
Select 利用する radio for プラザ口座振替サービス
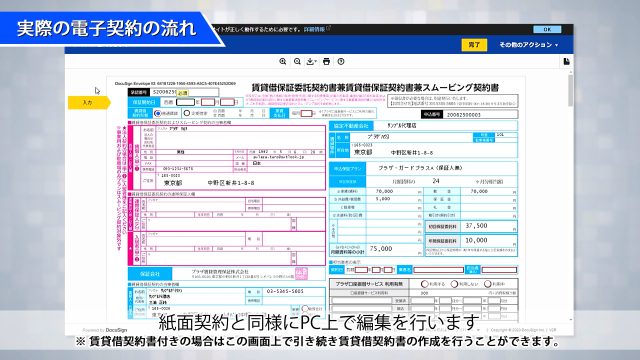[x=424, y=284]
